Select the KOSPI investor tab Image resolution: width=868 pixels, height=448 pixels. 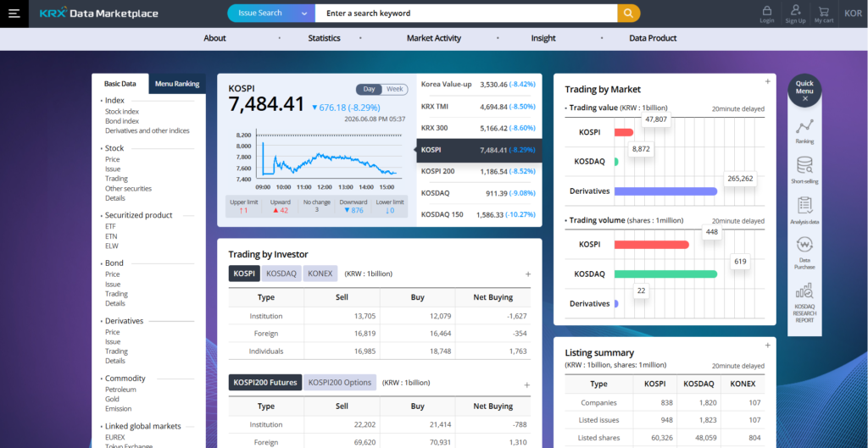[x=244, y=274]
